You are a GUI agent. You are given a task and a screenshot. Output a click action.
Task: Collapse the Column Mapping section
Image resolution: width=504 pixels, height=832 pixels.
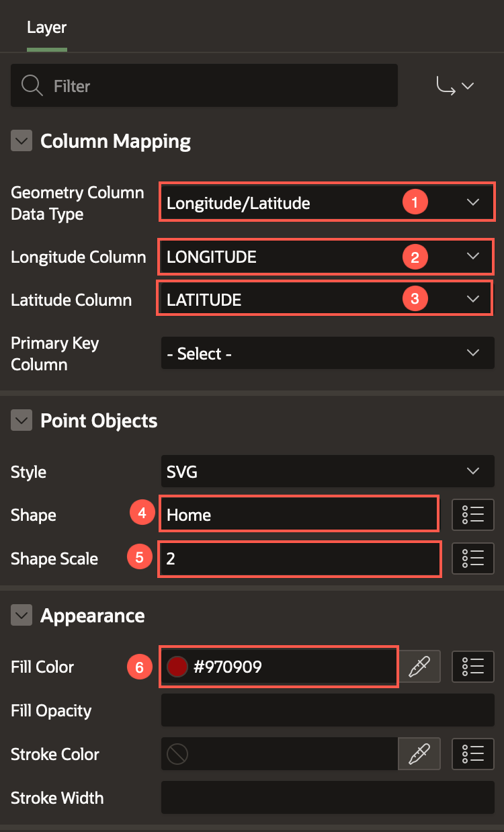coord(21,140)
